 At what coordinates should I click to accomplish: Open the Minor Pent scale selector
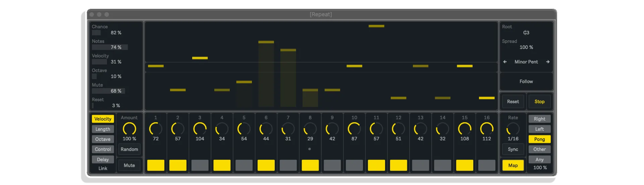click(526, 62)
